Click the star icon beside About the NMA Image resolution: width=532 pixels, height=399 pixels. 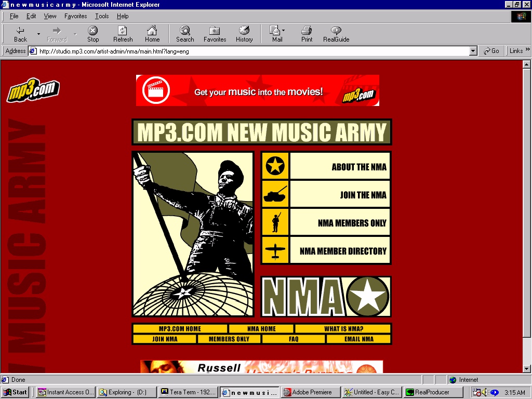coord(275,166)
